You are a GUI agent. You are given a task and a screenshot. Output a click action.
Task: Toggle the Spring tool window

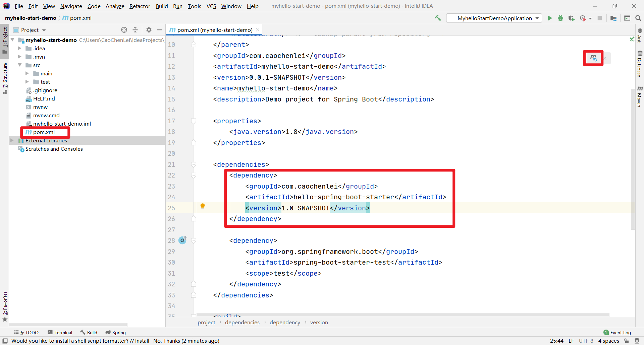[x=116, y=332]
